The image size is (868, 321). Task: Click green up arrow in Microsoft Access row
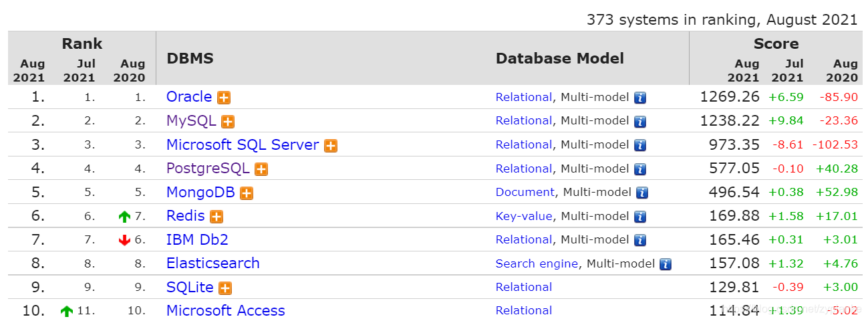(67, 311)
